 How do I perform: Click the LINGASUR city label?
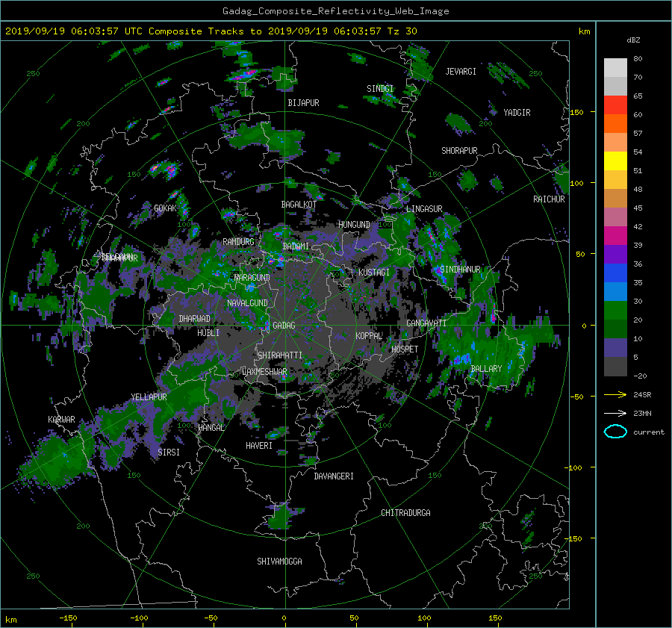click(424, 209)
